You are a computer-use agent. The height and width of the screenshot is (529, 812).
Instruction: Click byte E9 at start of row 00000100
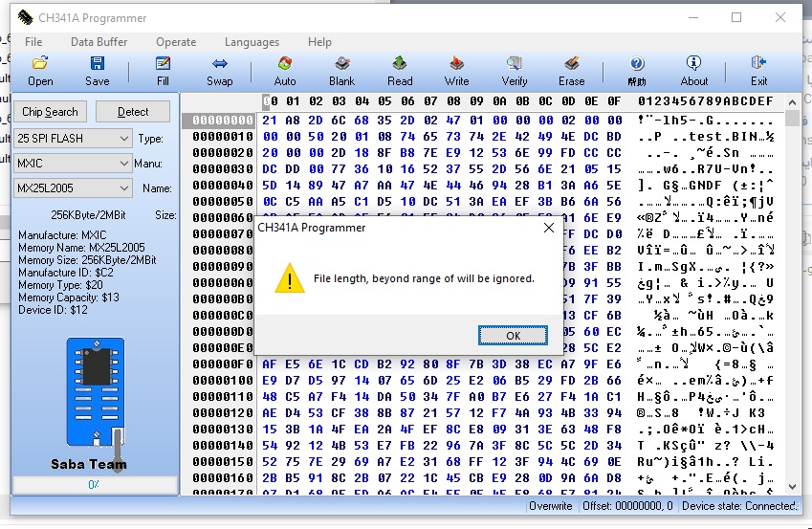(x=270, y=381)
